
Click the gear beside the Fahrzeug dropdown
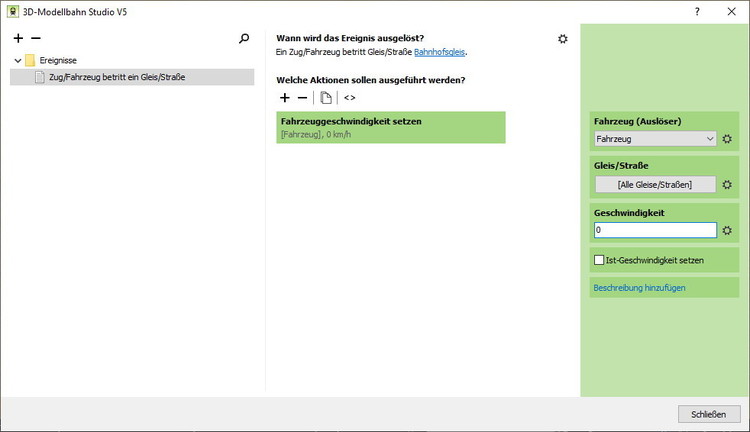pyautogui.click(x=728, y=139)
